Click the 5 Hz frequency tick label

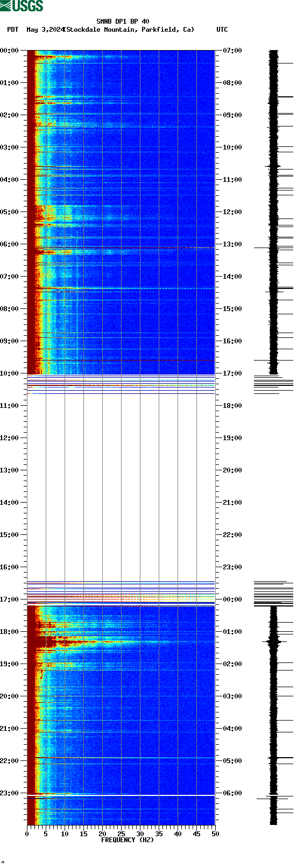pyautogui.click(x=46, y=835)
